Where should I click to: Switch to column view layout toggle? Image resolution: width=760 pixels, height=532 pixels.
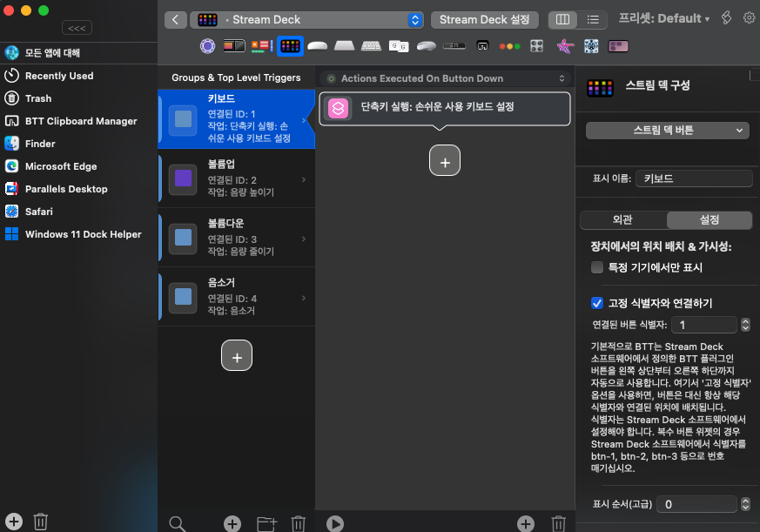563,19
